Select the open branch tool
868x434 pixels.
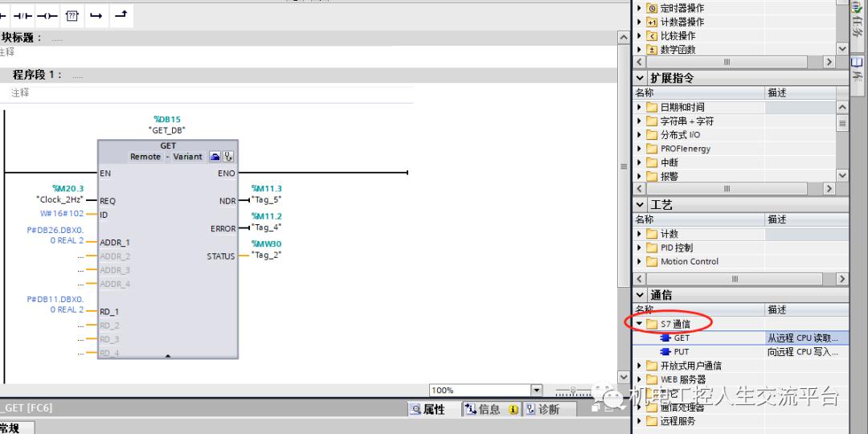tap(96, 16)
